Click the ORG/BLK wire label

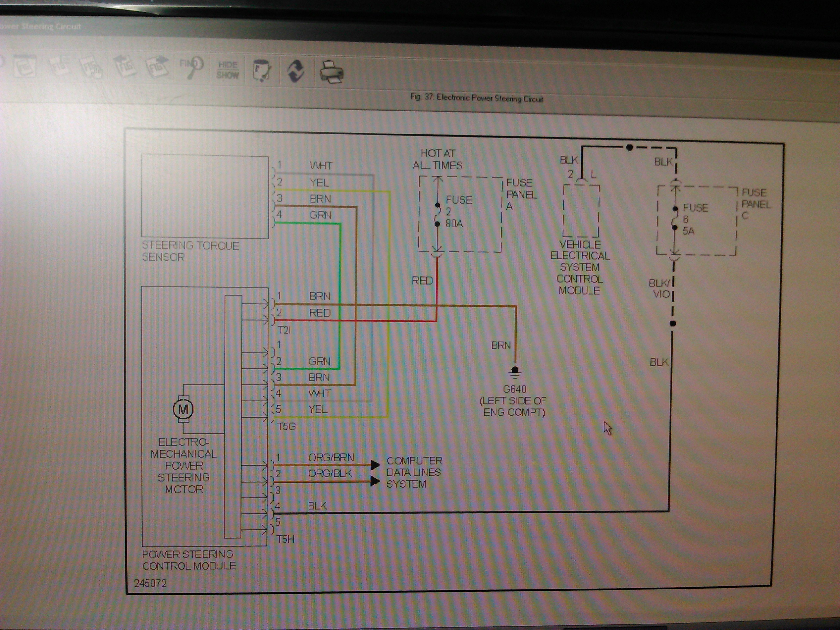point(330,473)
